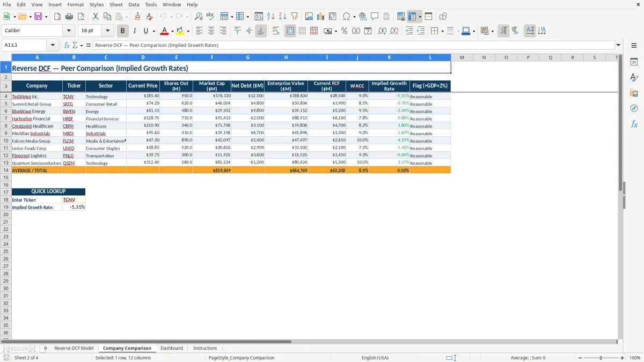Viewport: 644px width, 362px height.
Task: Open the Format menu
Action: [x=75, y=4]
